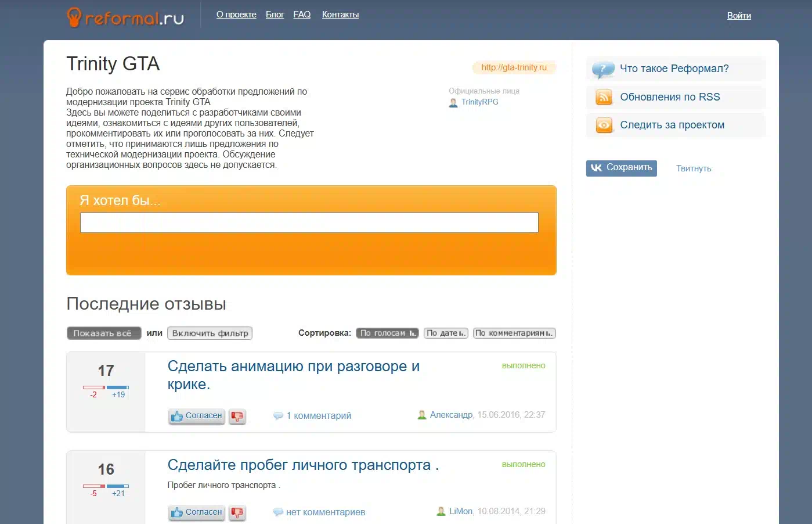The width and height of the screenshot is (812, 524).
Task: Click выполнено status on пробег suggestion
Action: tap(524, 465)
